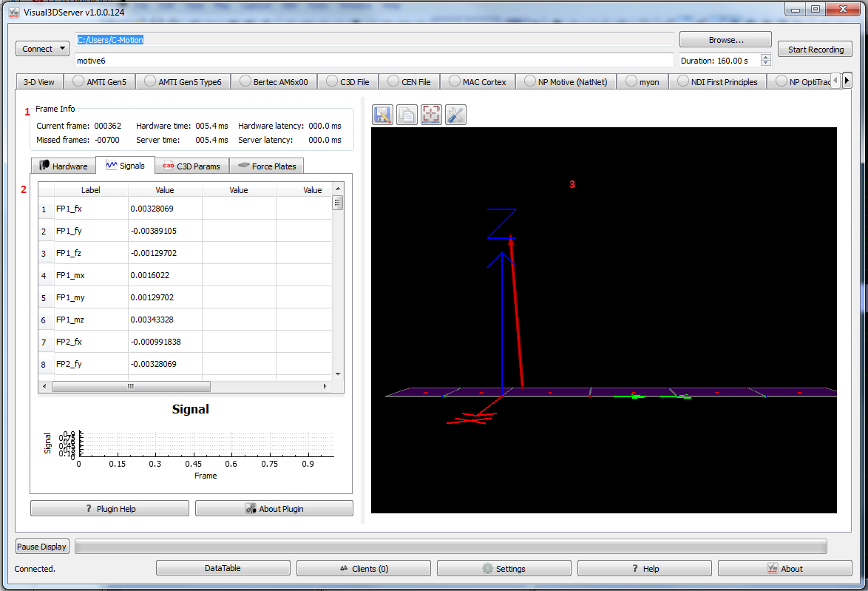Select the MAC Cortex radio button

(454, 81)
